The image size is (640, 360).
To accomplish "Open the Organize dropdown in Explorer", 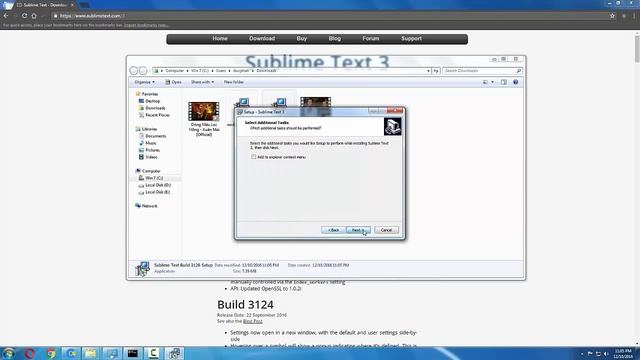I will click(x=144, y=82).
